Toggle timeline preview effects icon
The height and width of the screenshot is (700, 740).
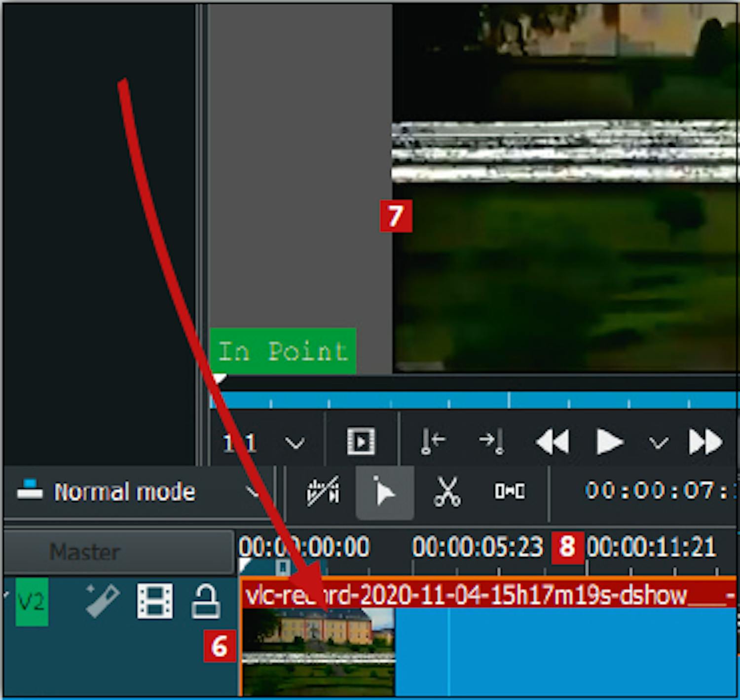click(x=323, y=491)
